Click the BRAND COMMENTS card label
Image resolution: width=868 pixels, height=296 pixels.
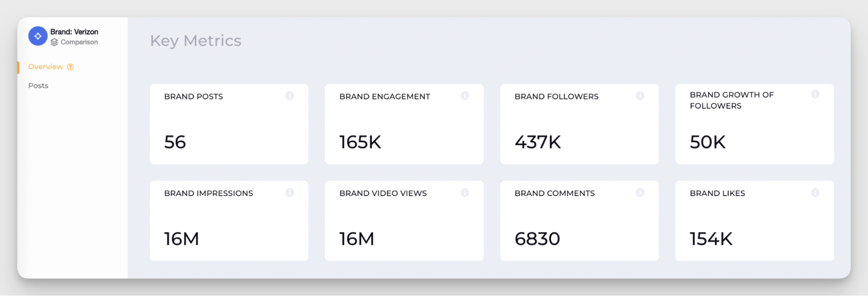tap(555, 193)
